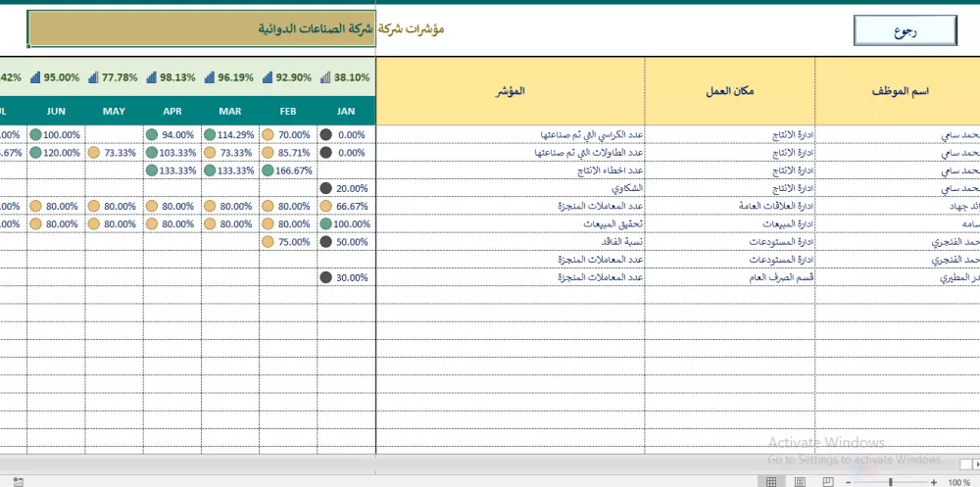Click the green circle icon beside 94.00%
Screen dimensions: 980x487
[151, 134]
